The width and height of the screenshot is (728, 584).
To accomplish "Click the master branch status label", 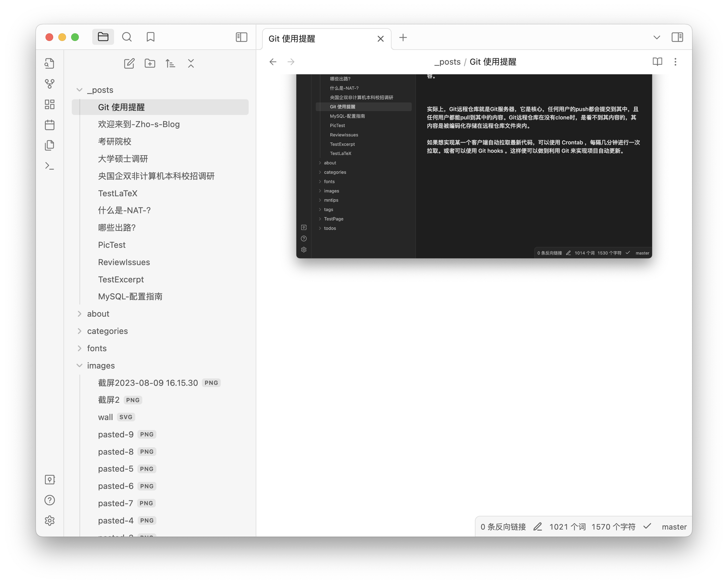I will pyautogui.click(x=674, y=527).
